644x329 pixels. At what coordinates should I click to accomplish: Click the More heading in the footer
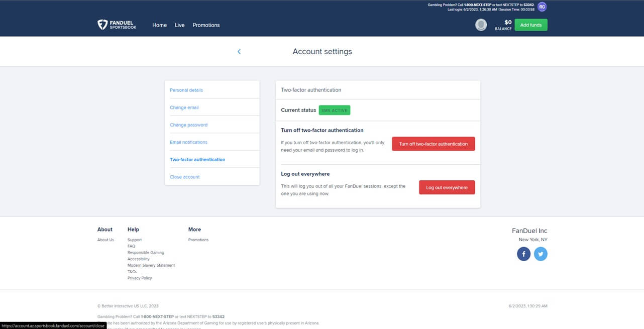(x=194, y=230)
